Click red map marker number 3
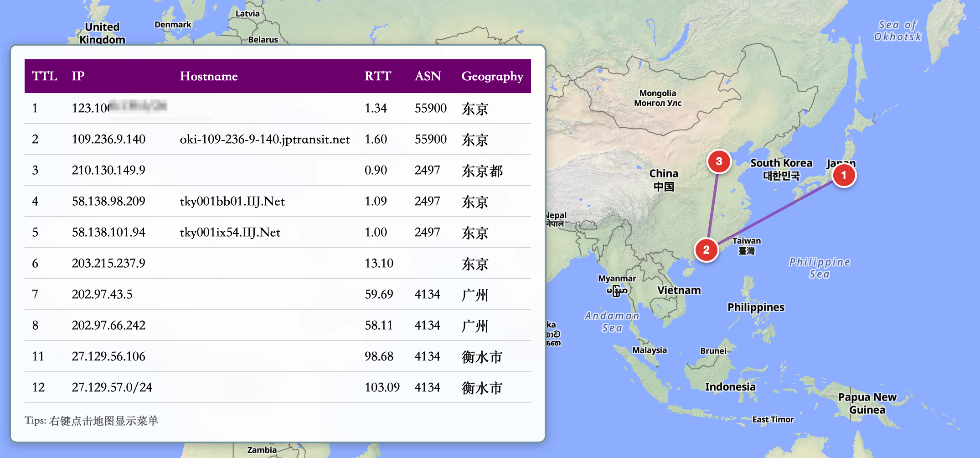Image resolution: width=980 pixels, height=458 pixels. coord(719,161)
